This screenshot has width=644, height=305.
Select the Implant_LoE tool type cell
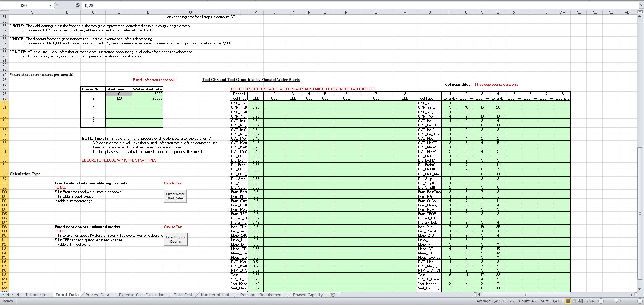click(x=429, y=222)
